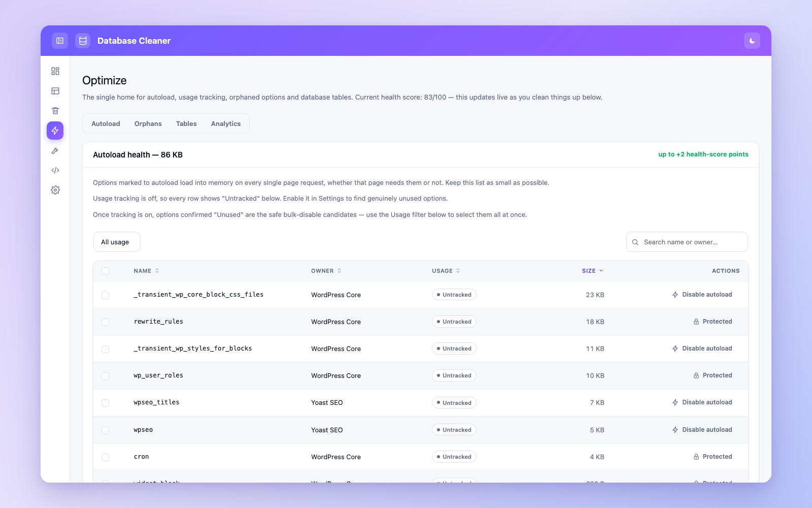Switch to the Orphans tab
This screenshot has height=508, width=812.
pyautogui.click(x=148, y=123)
